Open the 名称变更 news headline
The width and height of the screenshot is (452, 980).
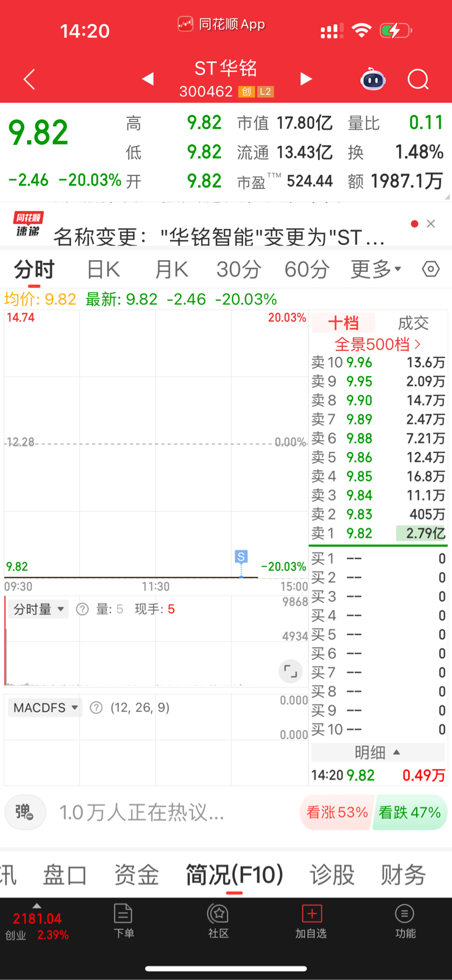pos(219,237)
